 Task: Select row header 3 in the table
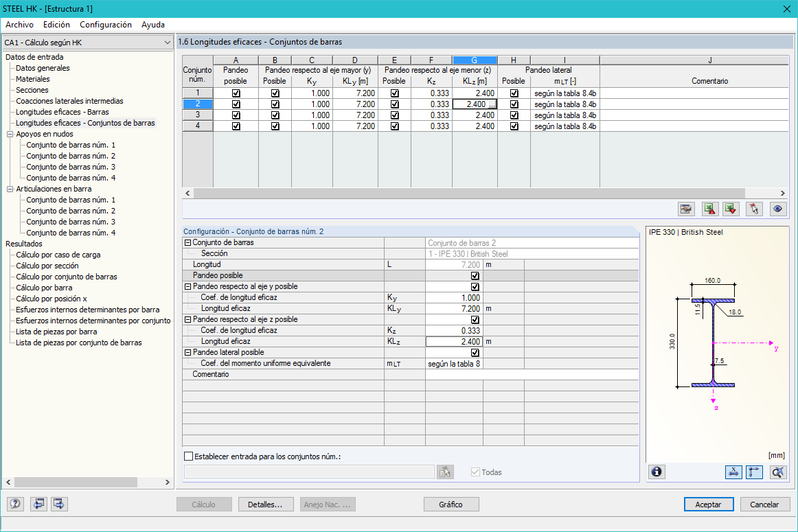click(x=198, y=115)
